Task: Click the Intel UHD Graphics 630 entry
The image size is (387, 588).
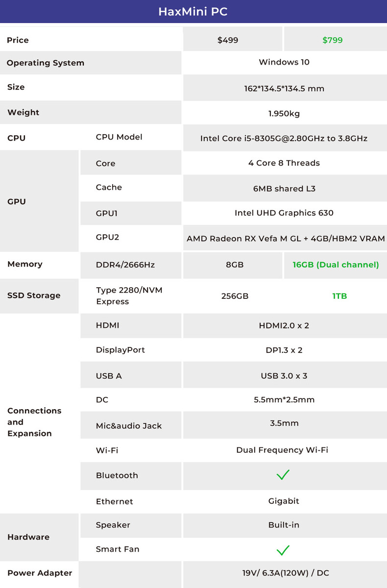Action: click(x=284, y=213)
